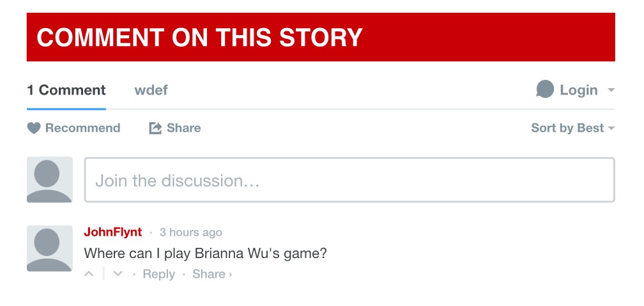Click the blank avatar beside the discussion box

pos(50,180)
